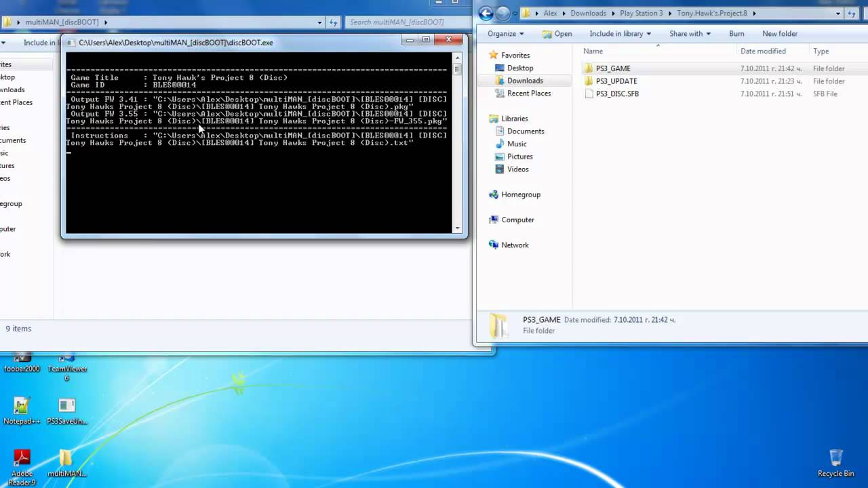The height and width of the screenshot is (488, 868).
Task: Click the Search multiMAN_[discBOOT] box
Action: tap(406, 22)
